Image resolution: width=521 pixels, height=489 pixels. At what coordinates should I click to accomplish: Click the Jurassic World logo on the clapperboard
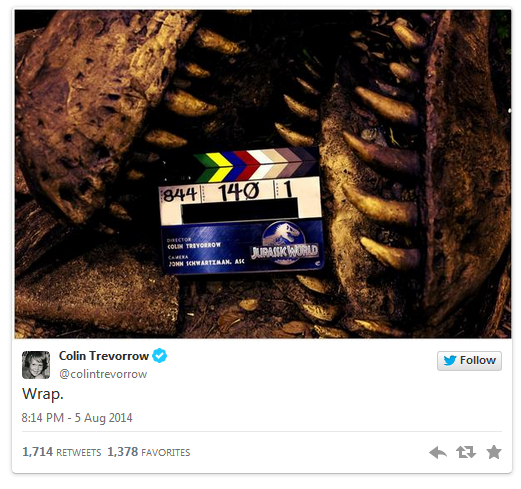click(x=284, y=244)
